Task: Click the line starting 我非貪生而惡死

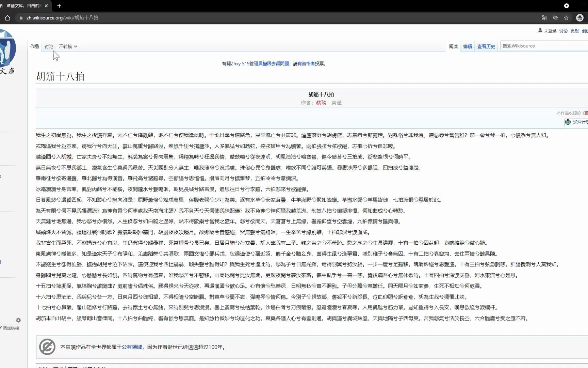Action: click(263, 243)
